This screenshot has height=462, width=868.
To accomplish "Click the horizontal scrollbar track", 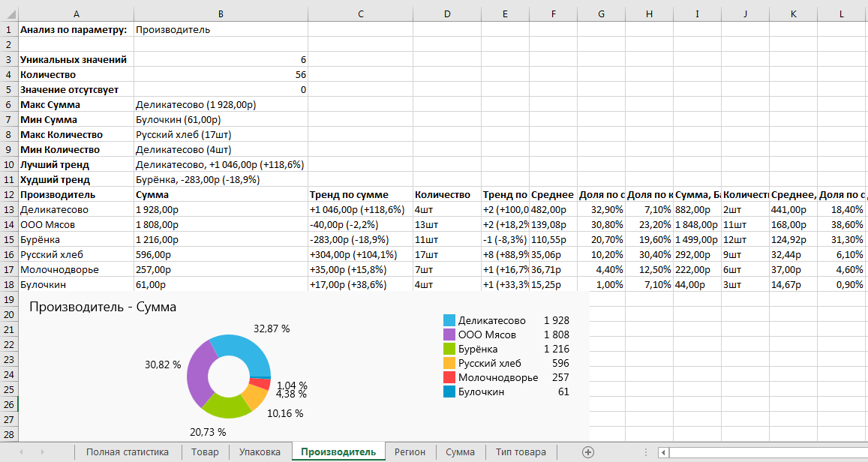I will point(768,452).
